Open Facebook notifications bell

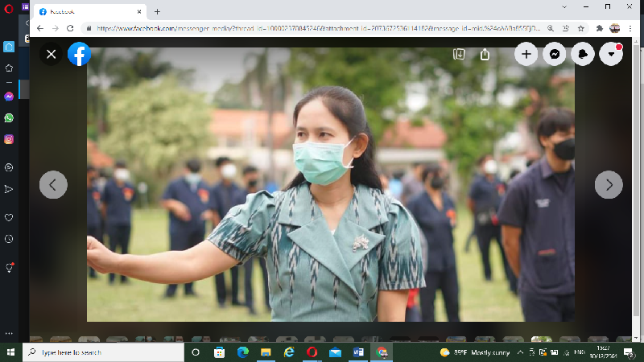click(x=583, y=54)
